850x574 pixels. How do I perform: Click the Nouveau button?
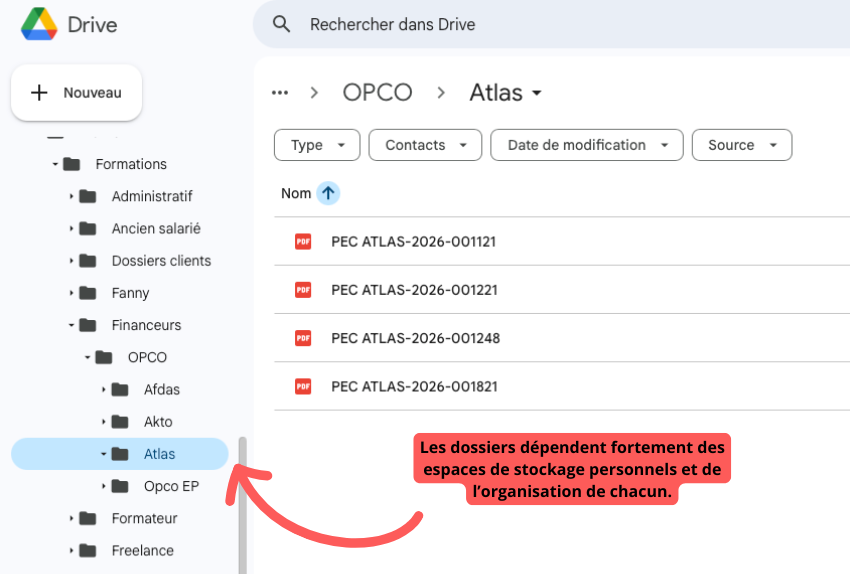pos(76,93)
